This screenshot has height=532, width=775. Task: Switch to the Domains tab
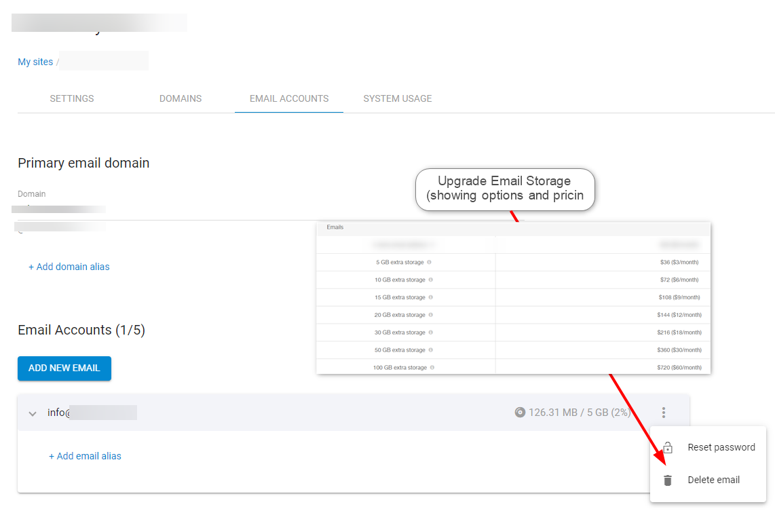181,98
